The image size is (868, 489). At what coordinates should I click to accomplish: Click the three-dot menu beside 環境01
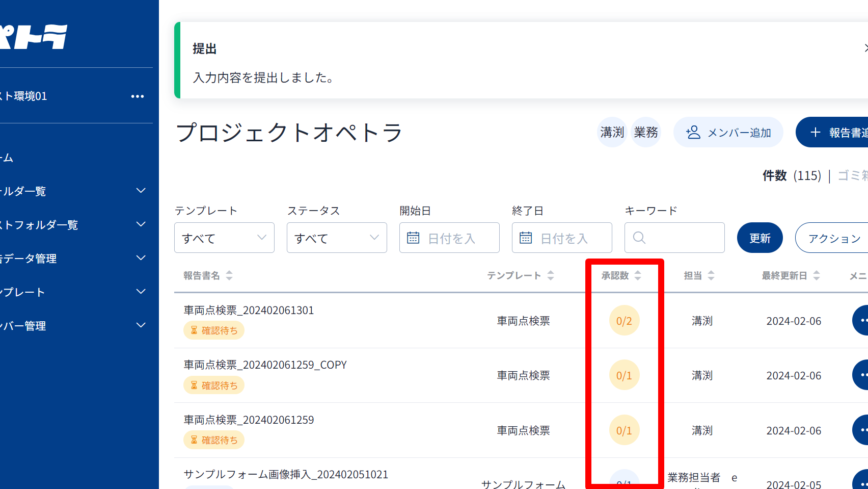coord(138,96)
